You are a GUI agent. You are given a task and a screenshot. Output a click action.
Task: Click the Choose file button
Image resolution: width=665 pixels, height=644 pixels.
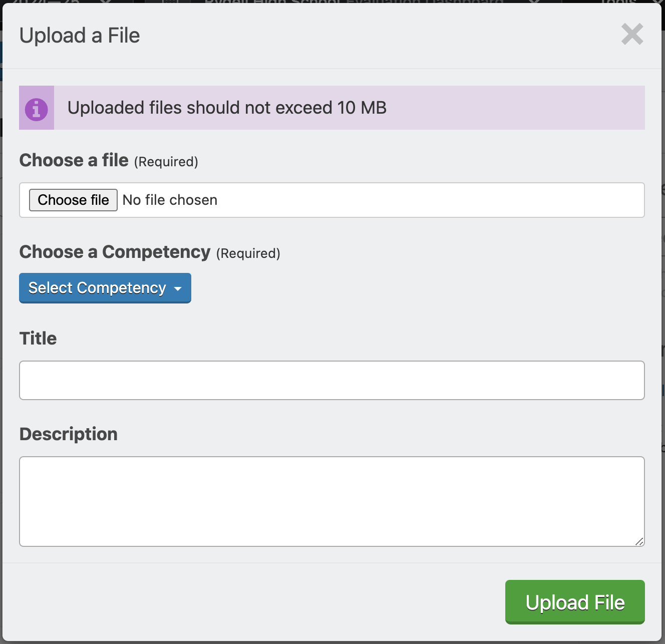tap(73, 200)
